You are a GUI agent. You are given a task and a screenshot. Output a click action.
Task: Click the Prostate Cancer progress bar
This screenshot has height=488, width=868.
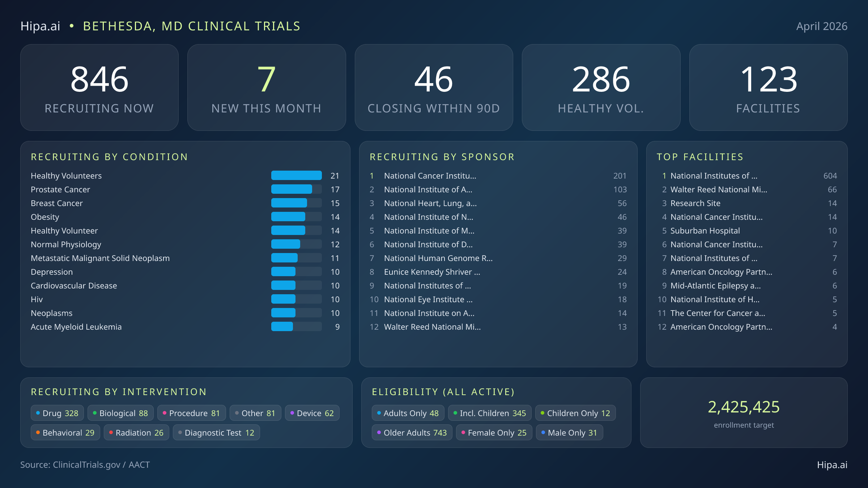coord(296,189)
